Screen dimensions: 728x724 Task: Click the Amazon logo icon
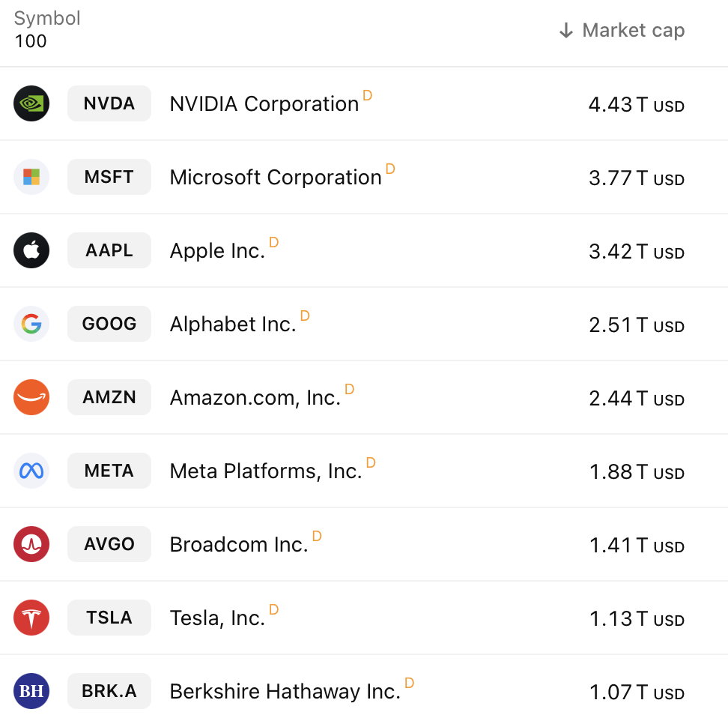pos(31,397)
